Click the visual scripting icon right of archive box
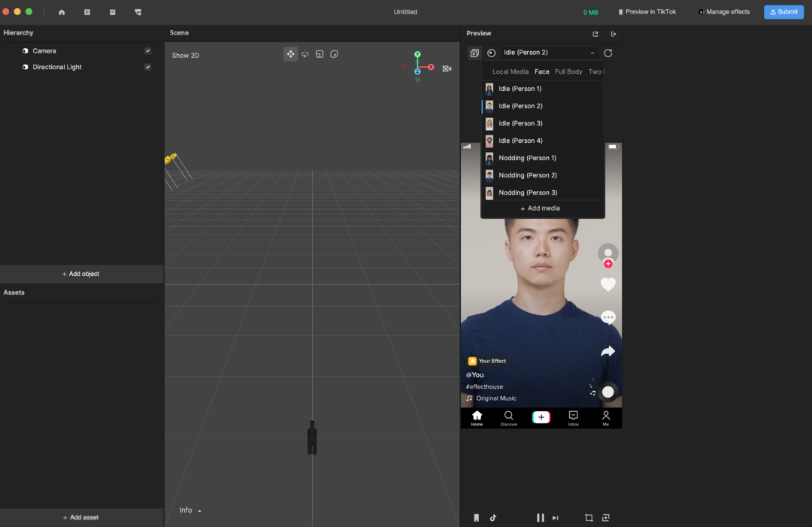 pos(138,12)
